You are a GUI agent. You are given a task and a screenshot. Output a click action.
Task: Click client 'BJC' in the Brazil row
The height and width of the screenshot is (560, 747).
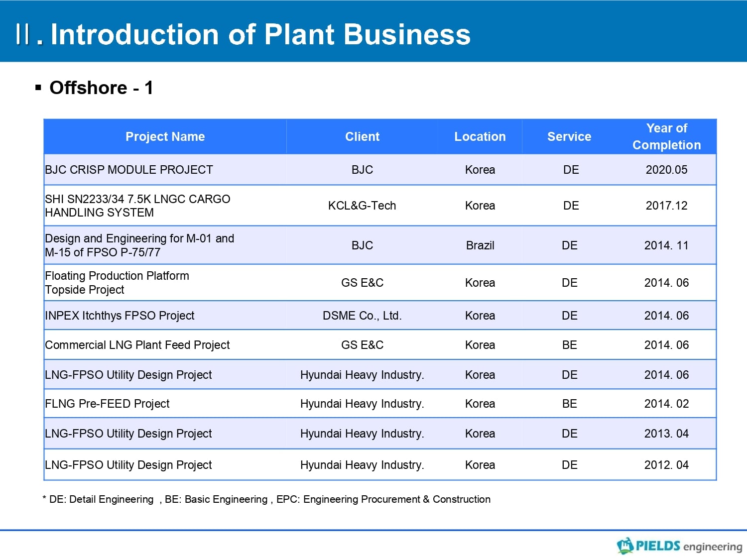pyautogui.click(x=362, y=245)
